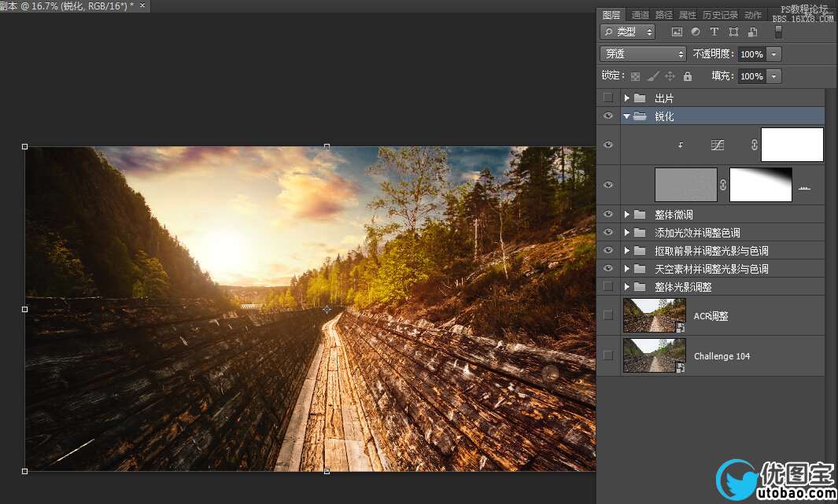Select the gradient mask thumbnail
The width and height of the screenshot is (838, 504).
pos(761,185)
